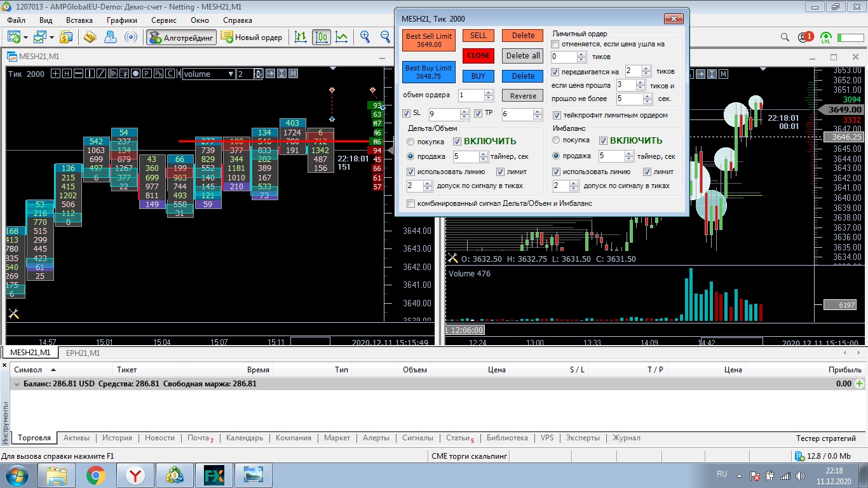Open the Navigator gold folder icon
The width and height of the screenshot is (868, 488).
90,37
